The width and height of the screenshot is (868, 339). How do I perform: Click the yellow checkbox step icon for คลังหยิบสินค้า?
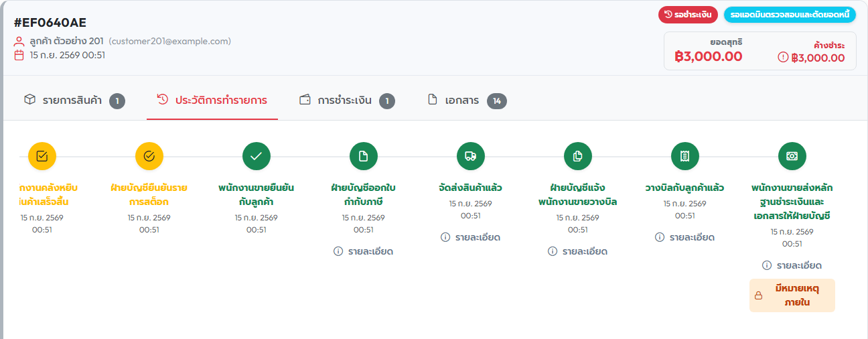42,156
